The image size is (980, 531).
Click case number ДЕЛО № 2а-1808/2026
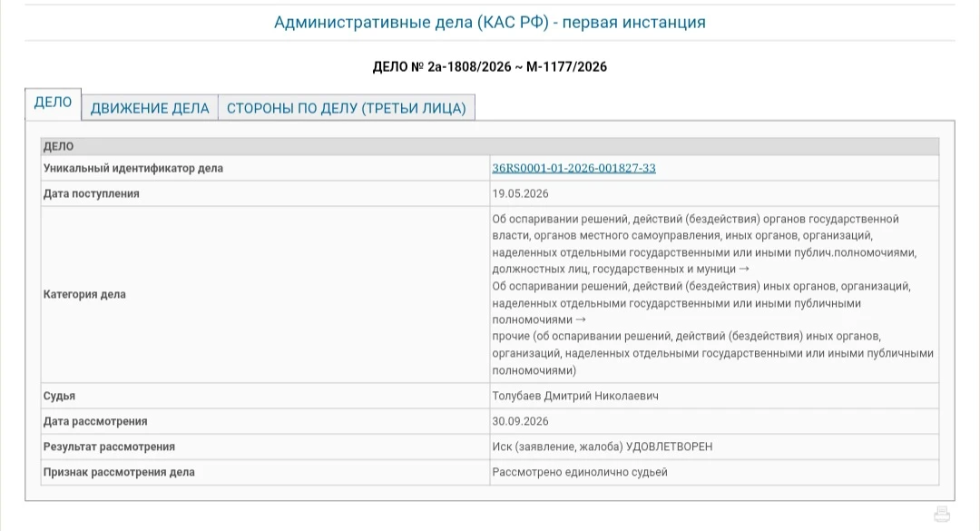489,67
